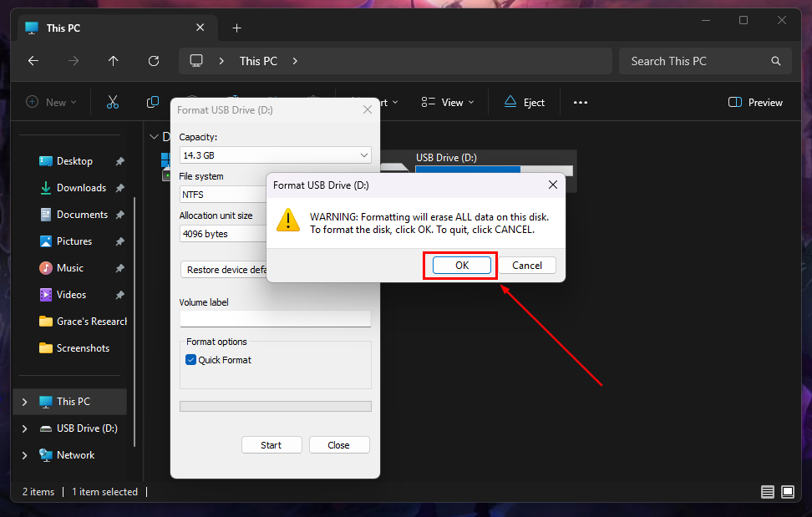Open the See more ellipsis menu

(x=581, y=102)
